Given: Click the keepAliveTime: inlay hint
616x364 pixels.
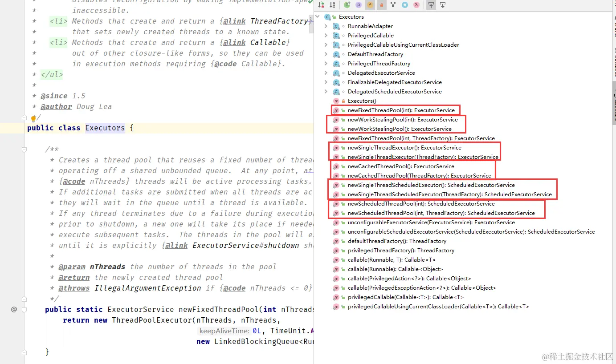Looking at the screenshot, I should tap(224, 331).
